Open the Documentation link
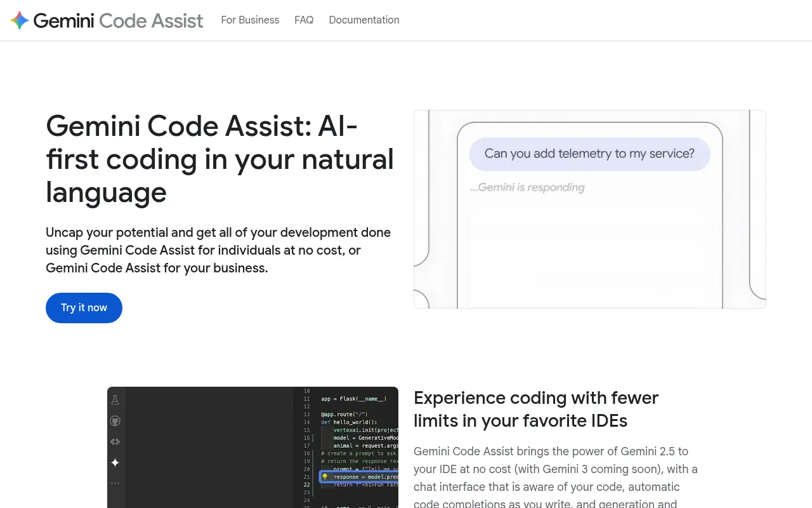This screenshot has width=812, height=508. [364, 20]
